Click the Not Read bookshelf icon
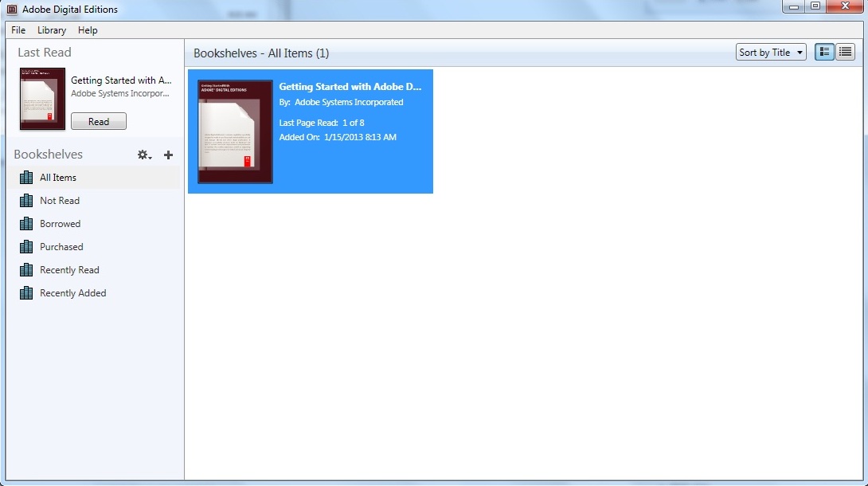 pyautogui.click(x=26, y=201)
